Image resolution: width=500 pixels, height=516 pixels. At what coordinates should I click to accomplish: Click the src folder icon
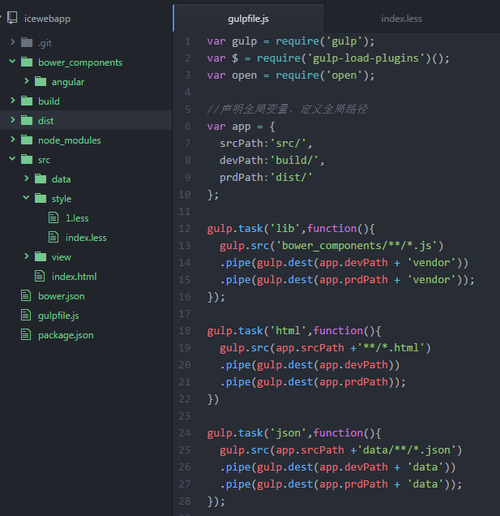(x=27, y=159)
